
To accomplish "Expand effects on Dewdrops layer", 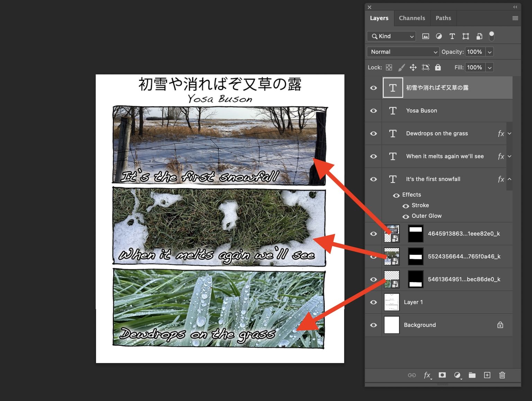I will click(x=509, y=133).
